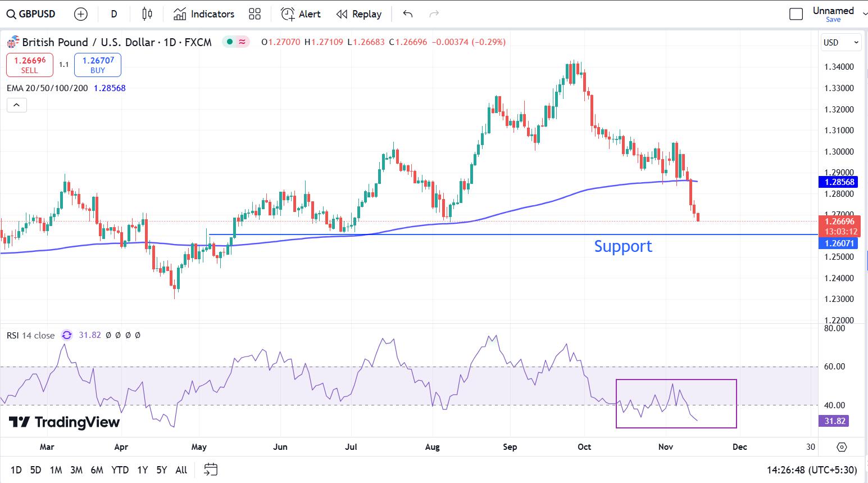Select the 6M time range
This screenshot has width=868, height=483.
click(97, 470)
